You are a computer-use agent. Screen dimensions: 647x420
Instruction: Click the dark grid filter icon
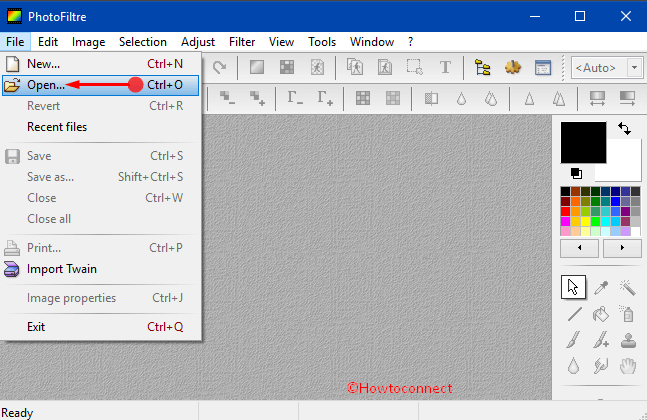coord(363,98)
